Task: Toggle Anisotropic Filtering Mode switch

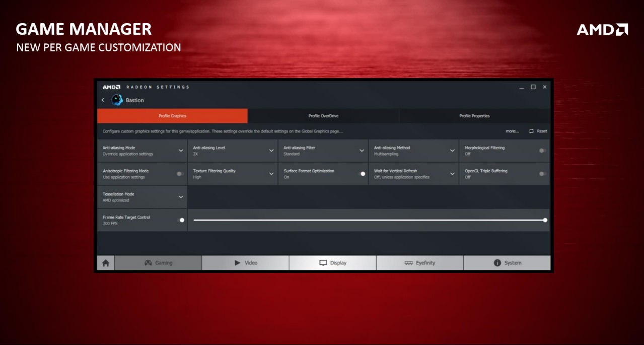Action: pyautogui.click(x=180, y=174)
